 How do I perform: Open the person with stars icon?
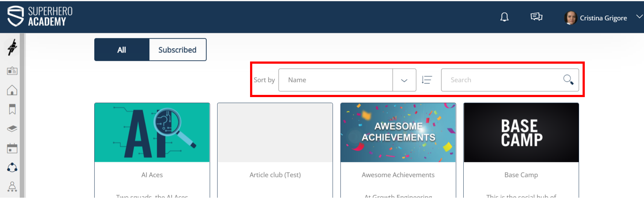tap(12, 187)
